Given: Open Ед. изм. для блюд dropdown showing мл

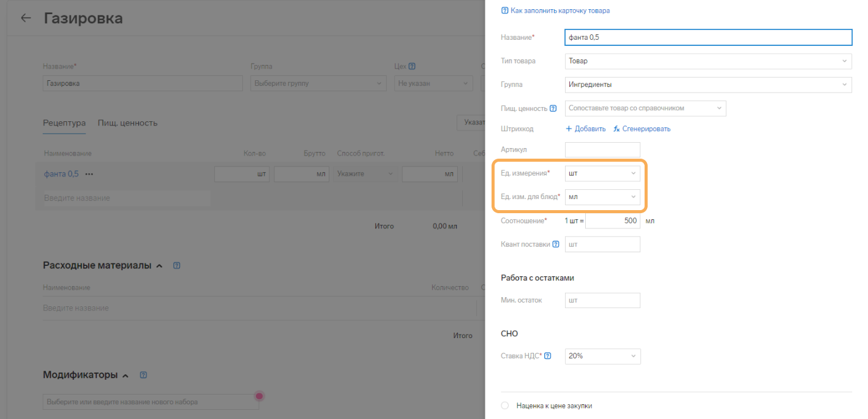Looking at the screenshot, I should 602,197.
